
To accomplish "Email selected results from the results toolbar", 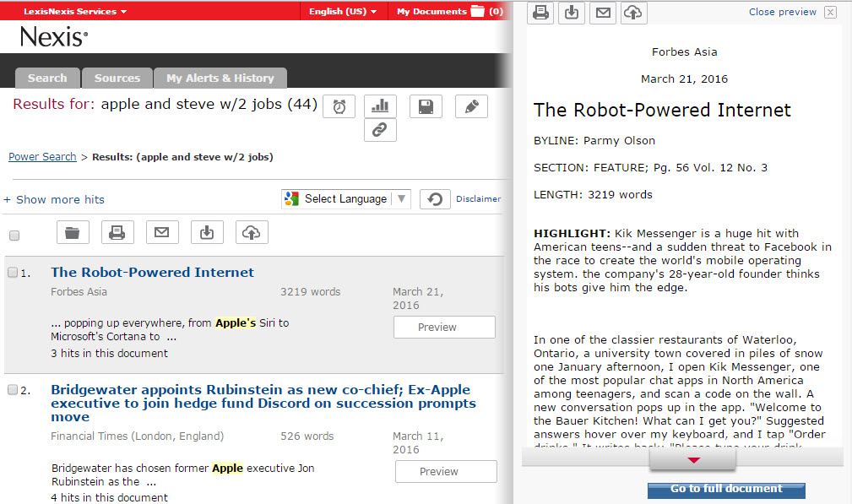I will (162, 232).
